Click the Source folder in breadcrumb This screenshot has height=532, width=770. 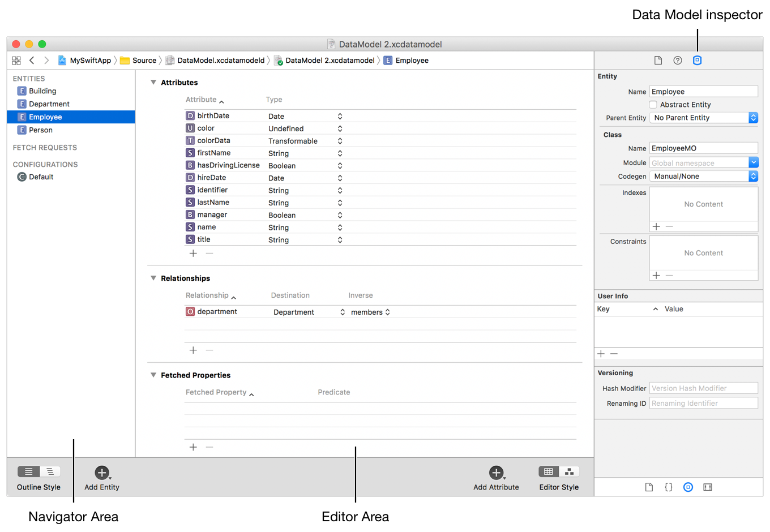point(144,61)
